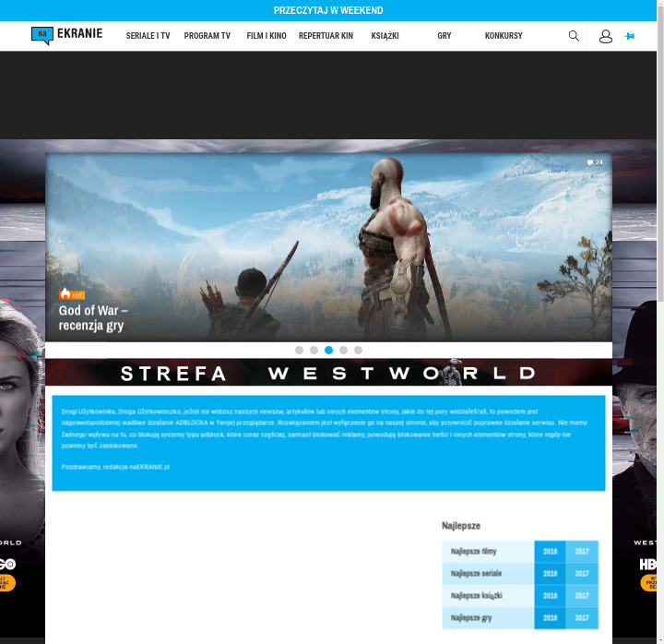Open GRY menu item
Image resolution: width=664 pixels, height=644 pixels.
pyautogui.click(x=445, y=36)
